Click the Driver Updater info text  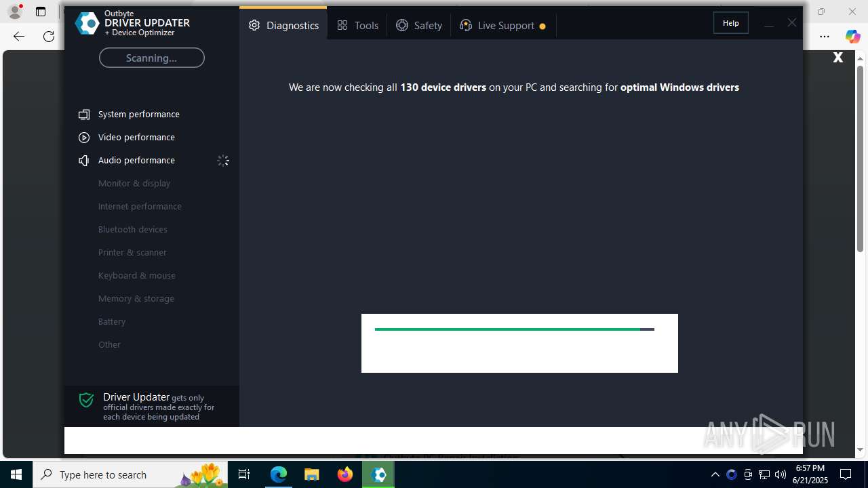point(159,407)
